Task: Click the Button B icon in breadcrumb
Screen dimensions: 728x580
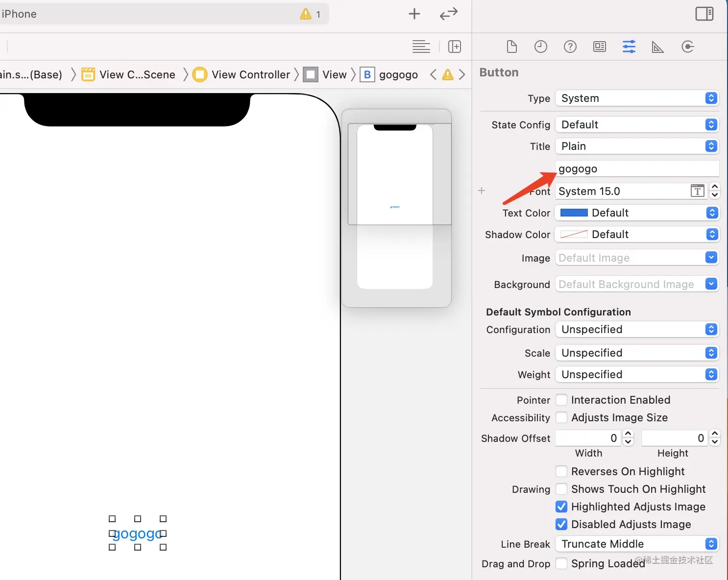Action: (x=367, y=74)
